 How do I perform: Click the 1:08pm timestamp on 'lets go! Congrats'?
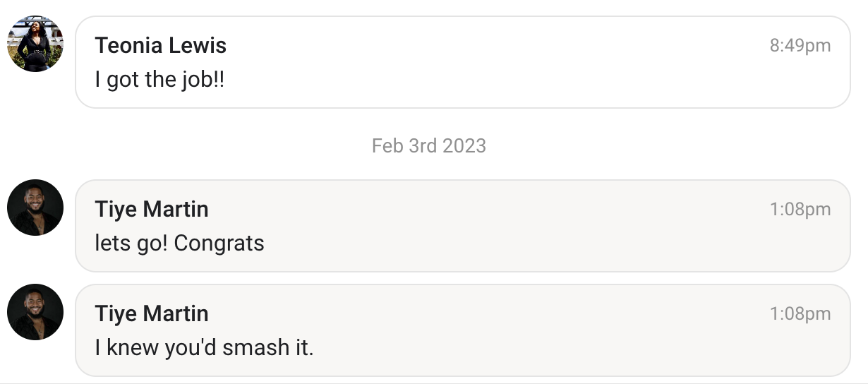(x=800, y=210)
